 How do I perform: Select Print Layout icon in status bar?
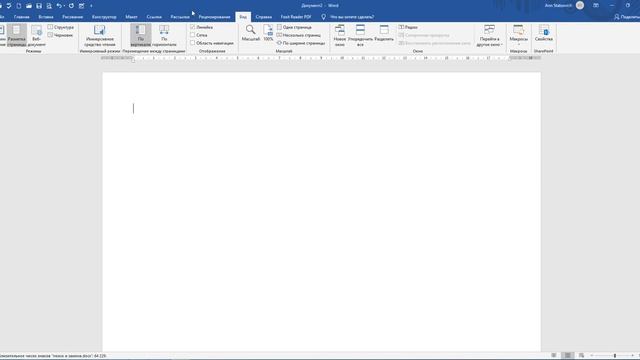[567, 356]
